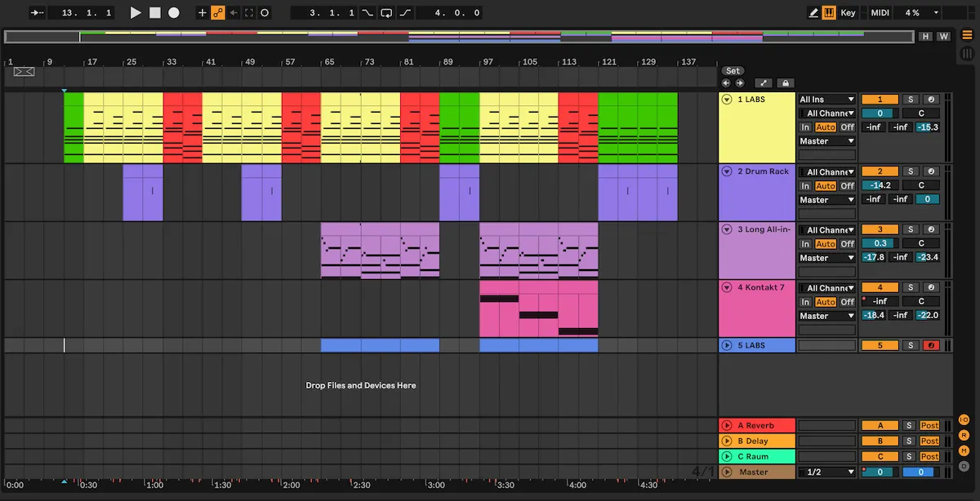
Task: Click the Session Record circle button
Action: tap(265, 13)
